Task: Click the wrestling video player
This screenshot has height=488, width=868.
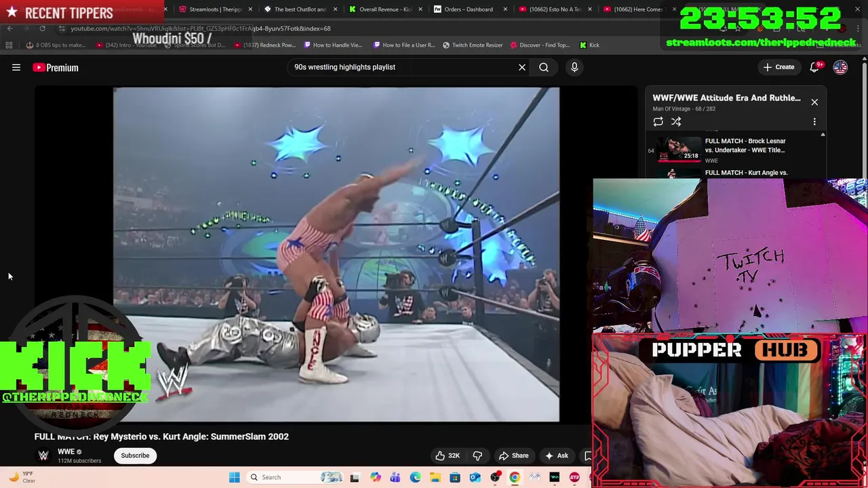Action: point(336,254)
